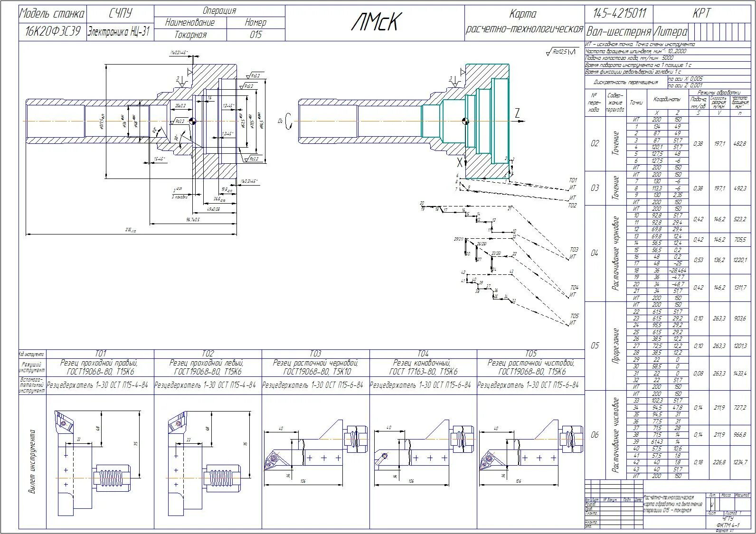Viewport: 756px width, 534px height.
Task: Click the "КРТ" cell
Action: [701, 14]
